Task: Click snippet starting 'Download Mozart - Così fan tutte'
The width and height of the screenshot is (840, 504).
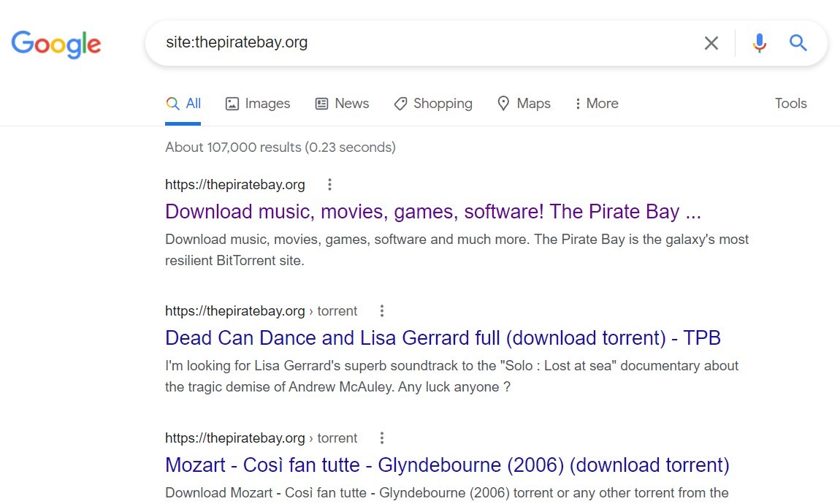Action: (x=447, y=493)
